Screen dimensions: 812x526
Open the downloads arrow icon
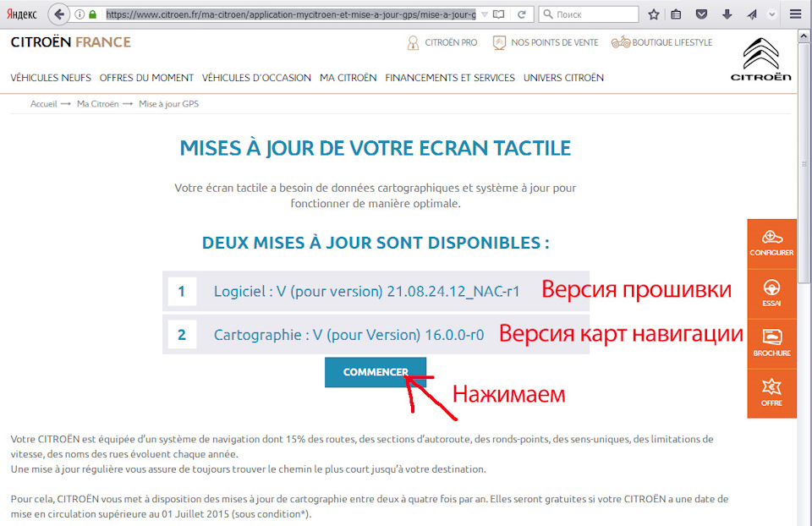click(x=727, y=14)
